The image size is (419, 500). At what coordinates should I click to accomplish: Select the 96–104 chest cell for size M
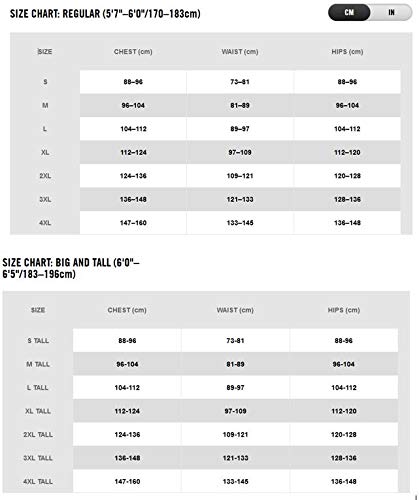pos(133,105)
